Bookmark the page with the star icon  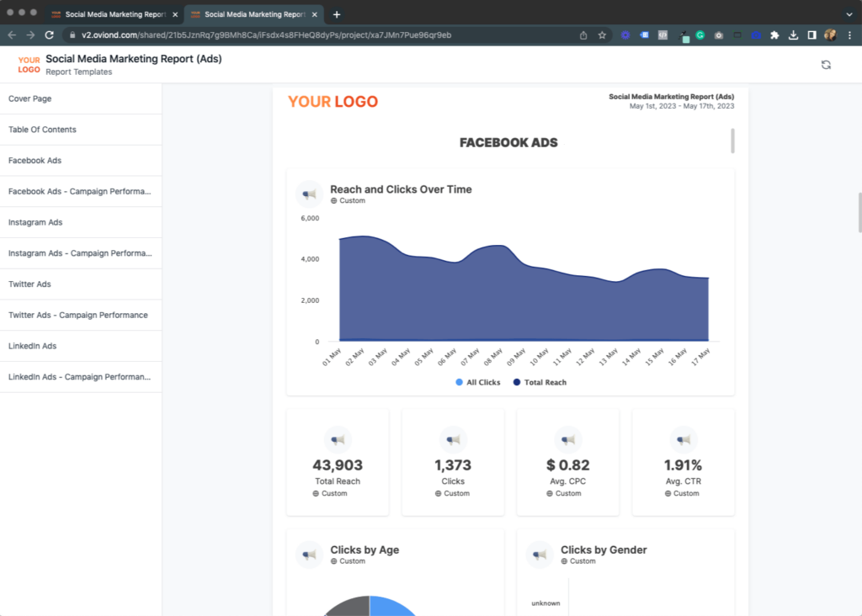(x=602, y=35)
